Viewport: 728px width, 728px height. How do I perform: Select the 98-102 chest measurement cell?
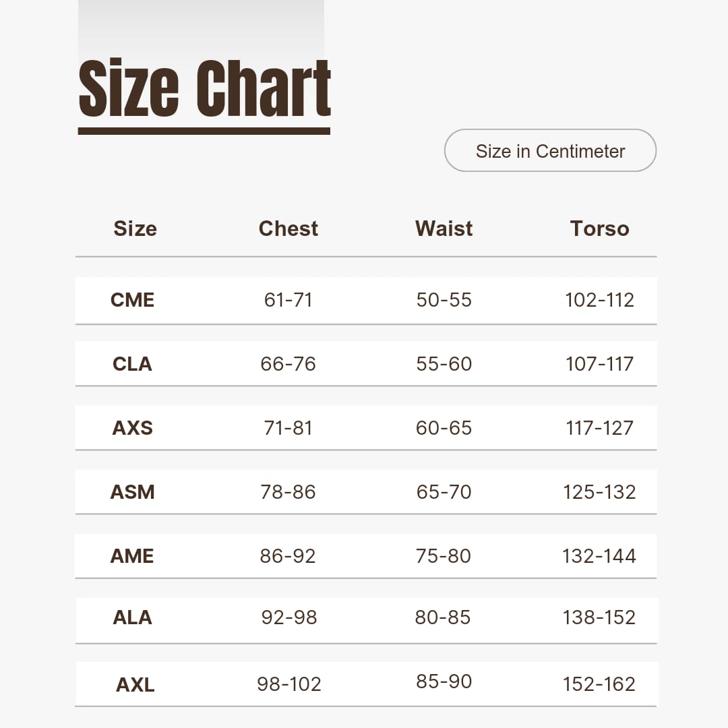(x=289, y=684)
